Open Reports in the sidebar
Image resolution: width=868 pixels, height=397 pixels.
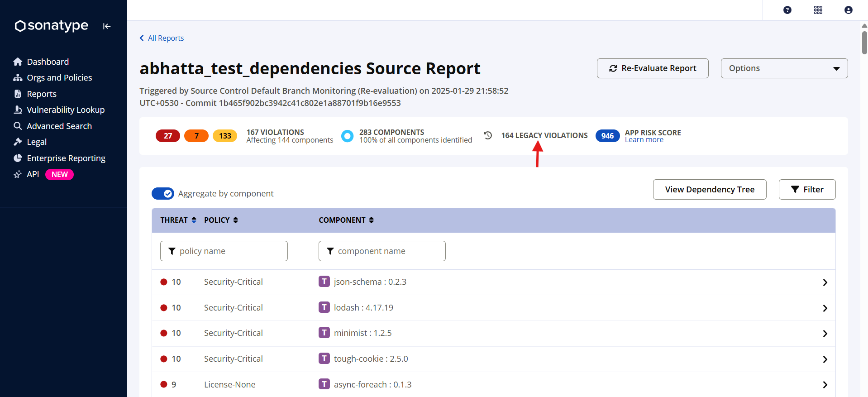click(x=42, y=94)
